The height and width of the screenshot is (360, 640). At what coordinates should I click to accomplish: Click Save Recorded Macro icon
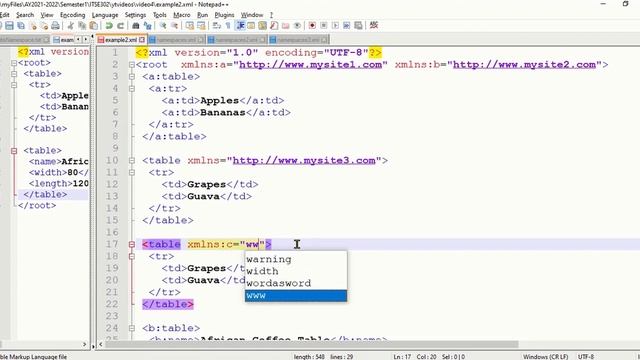(x=358, y=26)
